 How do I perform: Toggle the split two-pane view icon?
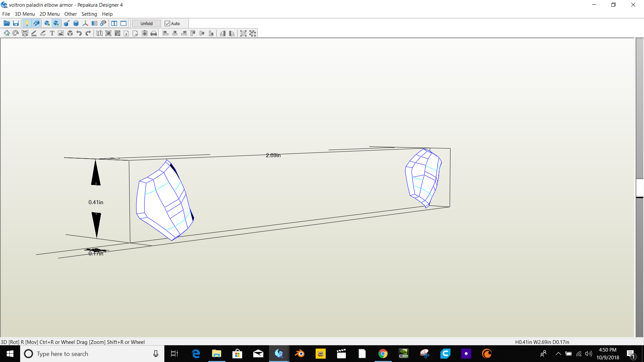pyautogui.click(x=114, y=23)
